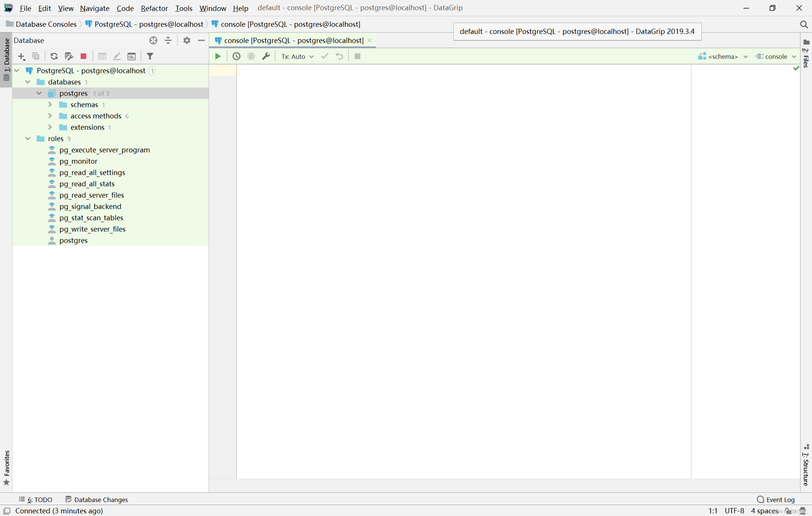
Task: Open the 7: Structure side tab
Action: (806, 465)
